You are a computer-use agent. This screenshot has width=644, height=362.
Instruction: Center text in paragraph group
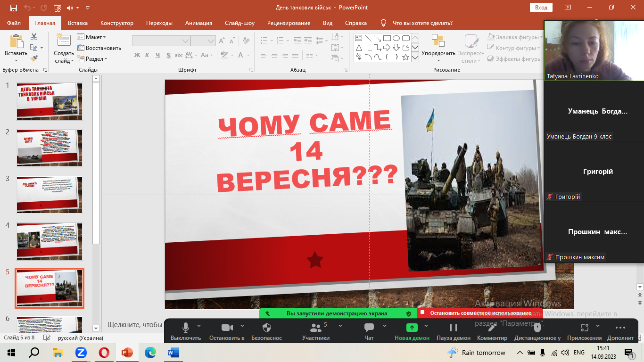(x=275, y=55)
